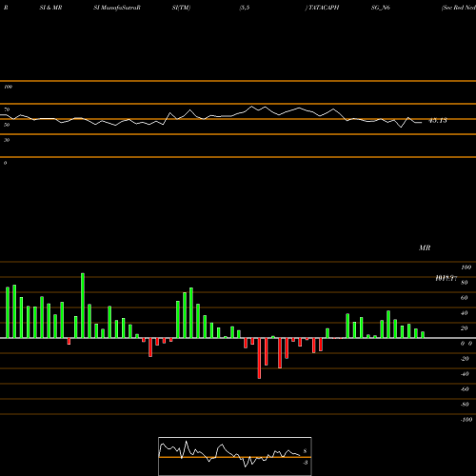Click the -60 label on MR axis

(x=465, y=389)
